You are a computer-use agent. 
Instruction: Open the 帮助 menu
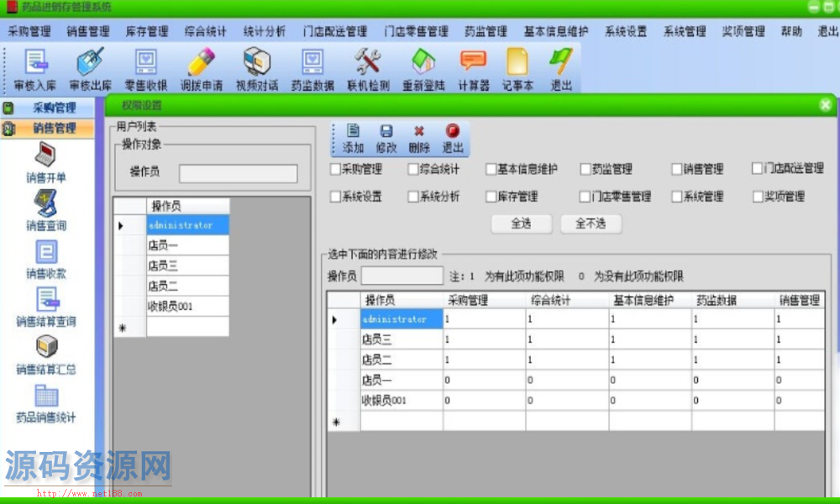tap(791, 32)
